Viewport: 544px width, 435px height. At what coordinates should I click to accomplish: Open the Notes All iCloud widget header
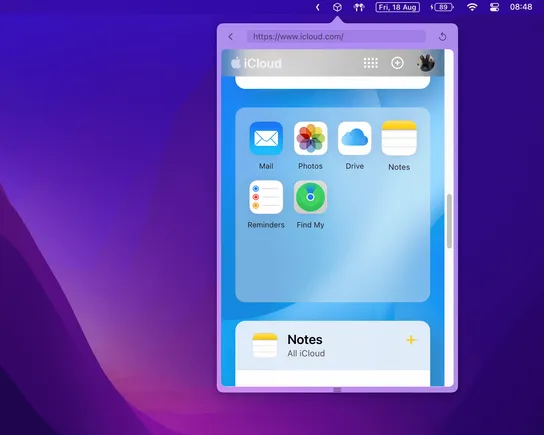pyautogui.click(x=333, y=346)
